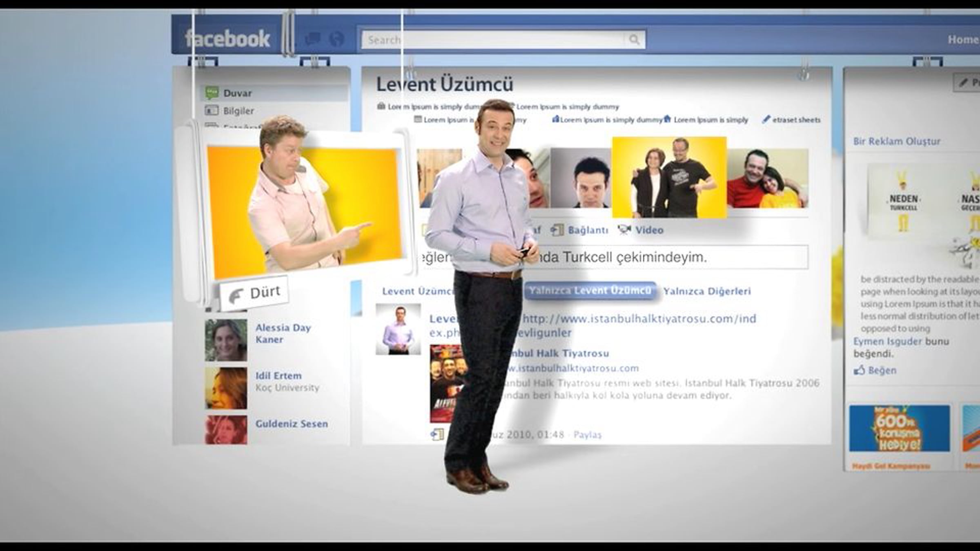980x551 pixels.
Task: Click the Beğen thumbs-up icon
Action: click(860, 371)
